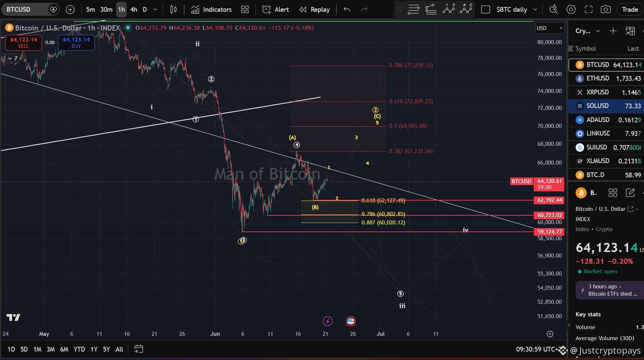Select ETHUSD in the watchlist
The width and height of the screenshot is (644, 360).
pyautogui.click(x=606, y=78)
